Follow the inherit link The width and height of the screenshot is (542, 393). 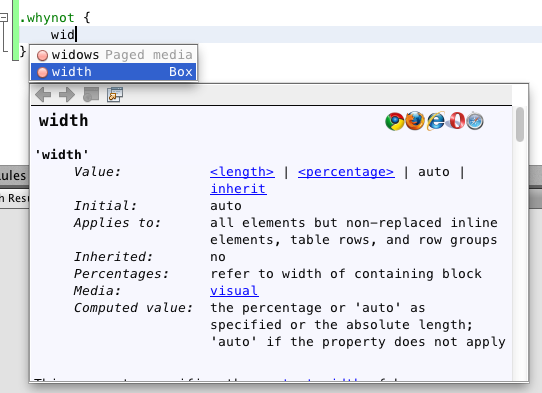(238, 189)
